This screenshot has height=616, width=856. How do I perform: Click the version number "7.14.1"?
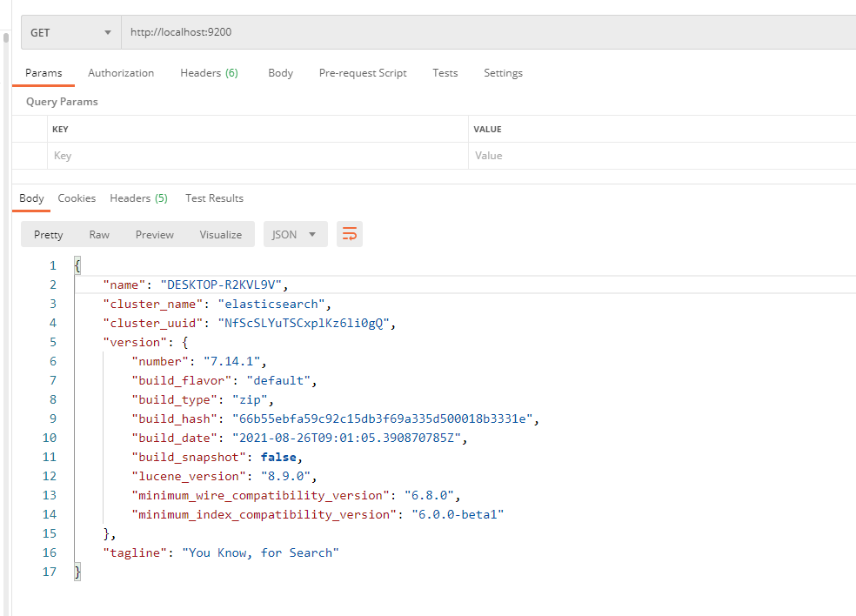(x=232, y=362)
